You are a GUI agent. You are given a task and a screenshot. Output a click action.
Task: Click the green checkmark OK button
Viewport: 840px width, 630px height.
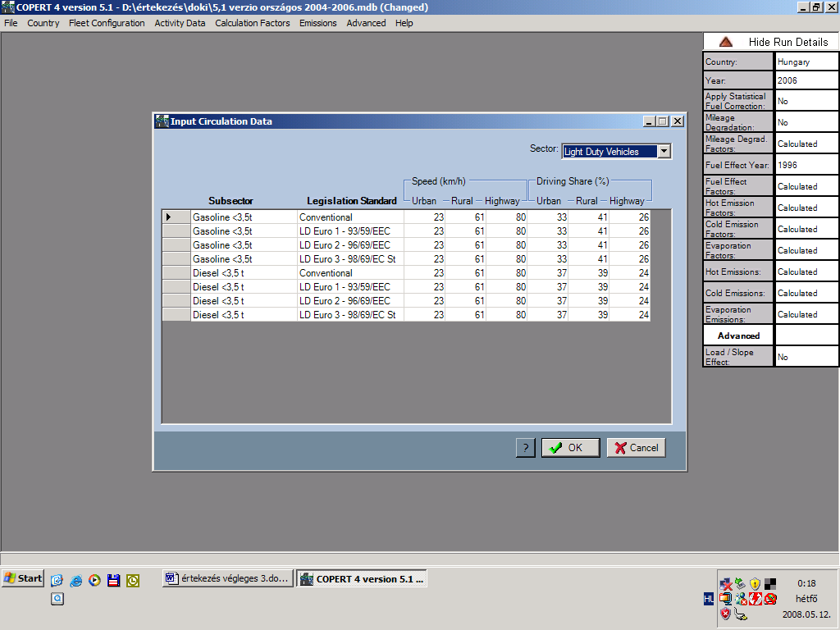(x=571, y=448)
